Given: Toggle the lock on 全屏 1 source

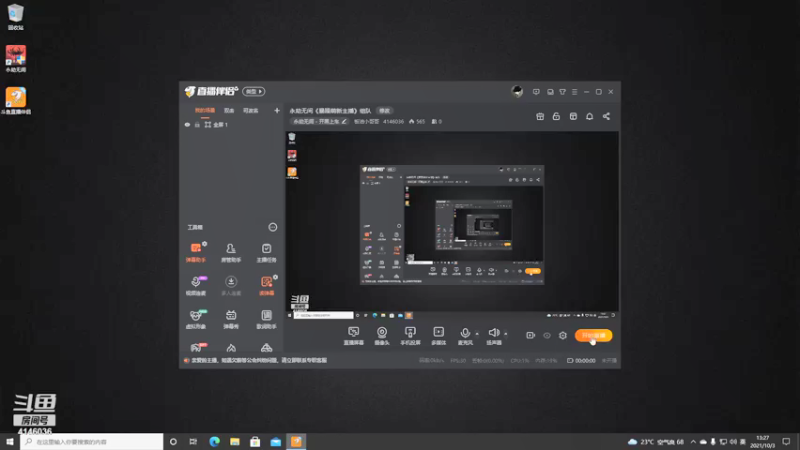Looking at the screenshot, I should [x=197, y=124].
